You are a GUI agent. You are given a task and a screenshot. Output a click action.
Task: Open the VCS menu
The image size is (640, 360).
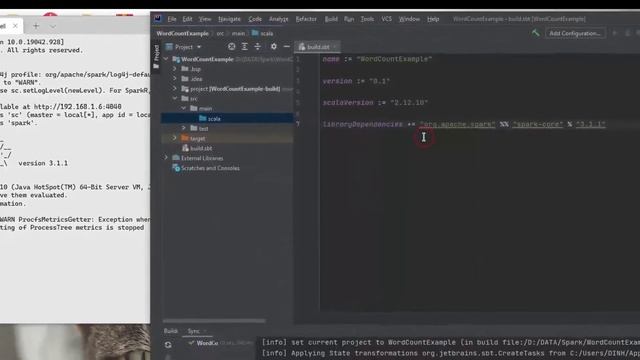tap(386, 19)
